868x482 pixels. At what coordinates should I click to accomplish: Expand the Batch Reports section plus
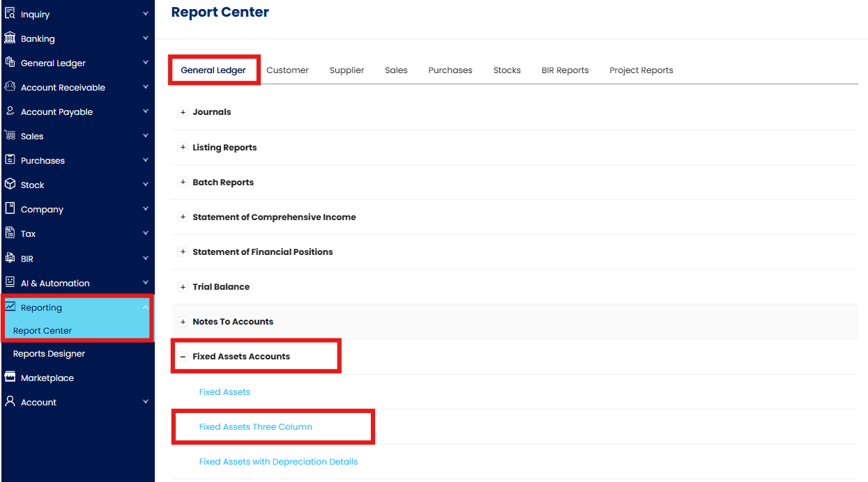pos(183,182)
